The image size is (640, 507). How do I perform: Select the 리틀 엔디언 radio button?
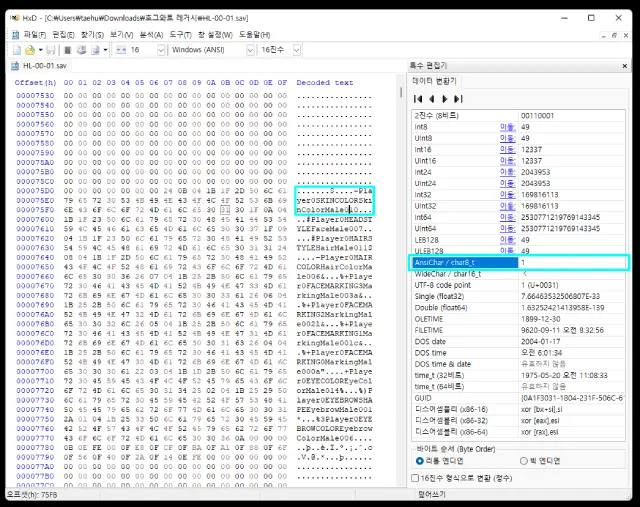[x=420, y=461]
